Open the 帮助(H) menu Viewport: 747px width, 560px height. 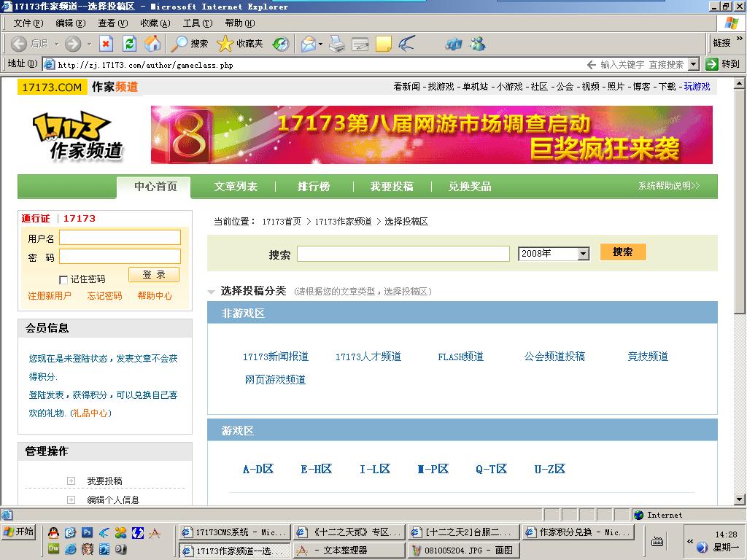pyautogui.click(x=240, y=23)
